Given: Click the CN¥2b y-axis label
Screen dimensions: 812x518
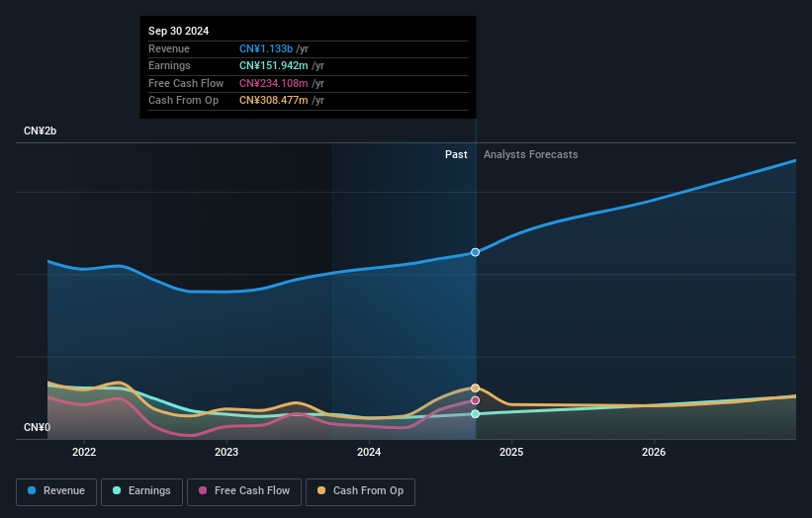Looking at the screenshot, I should (x=41, y=131).
